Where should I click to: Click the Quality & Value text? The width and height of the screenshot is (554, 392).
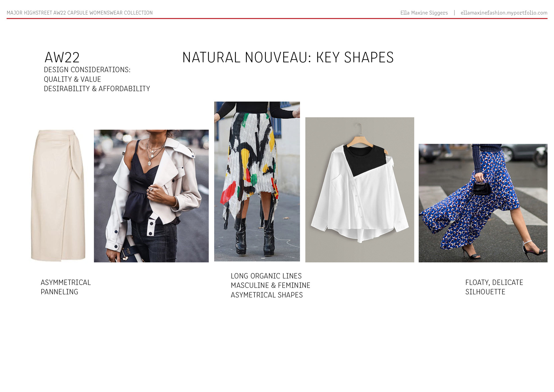click(x=72, y=79)
